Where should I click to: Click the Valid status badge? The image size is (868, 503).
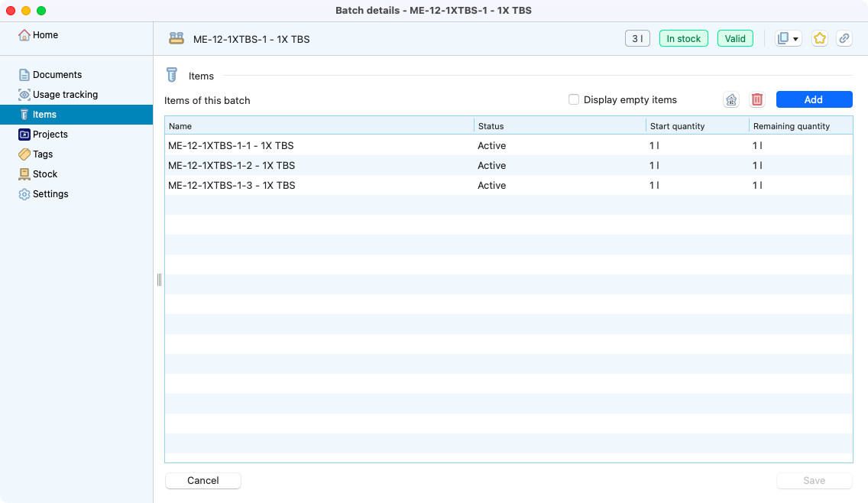[x=734, y=39]
